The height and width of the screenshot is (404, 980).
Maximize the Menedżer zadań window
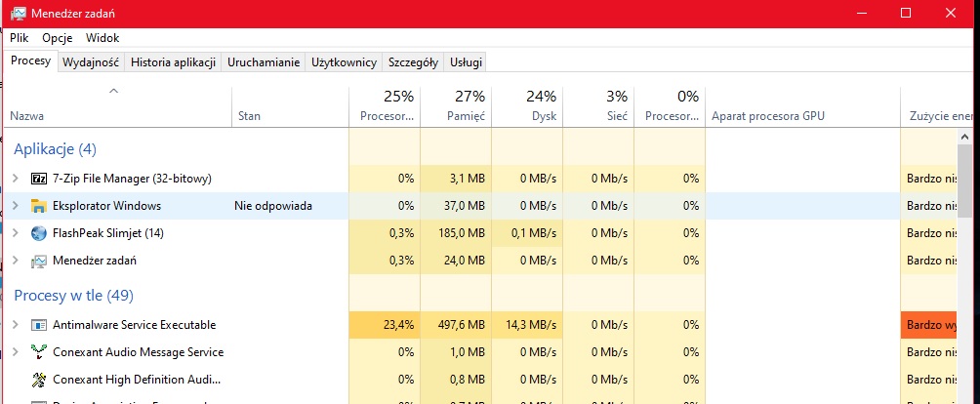pyautogui.click(x=906, y=13)
